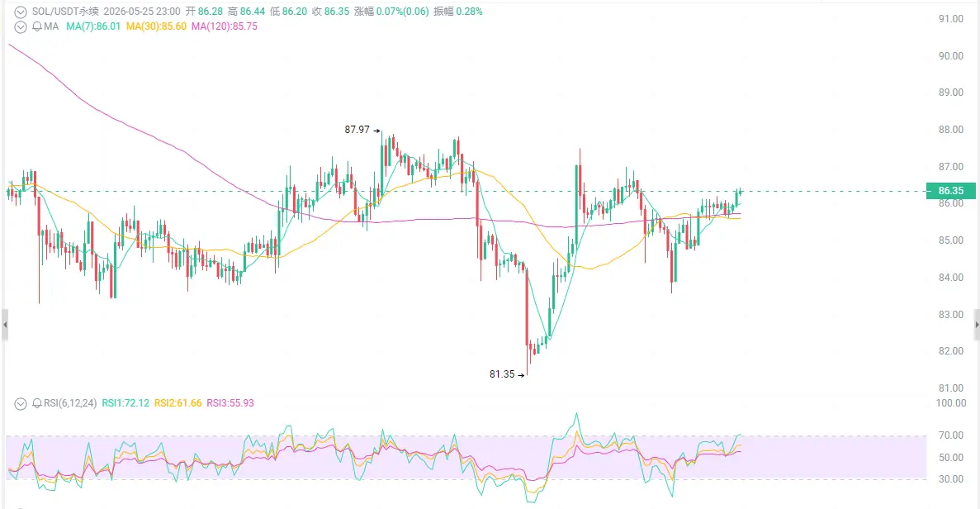
Task: Click the MA(120):85.75 indicator value
Action: point(225,27)
